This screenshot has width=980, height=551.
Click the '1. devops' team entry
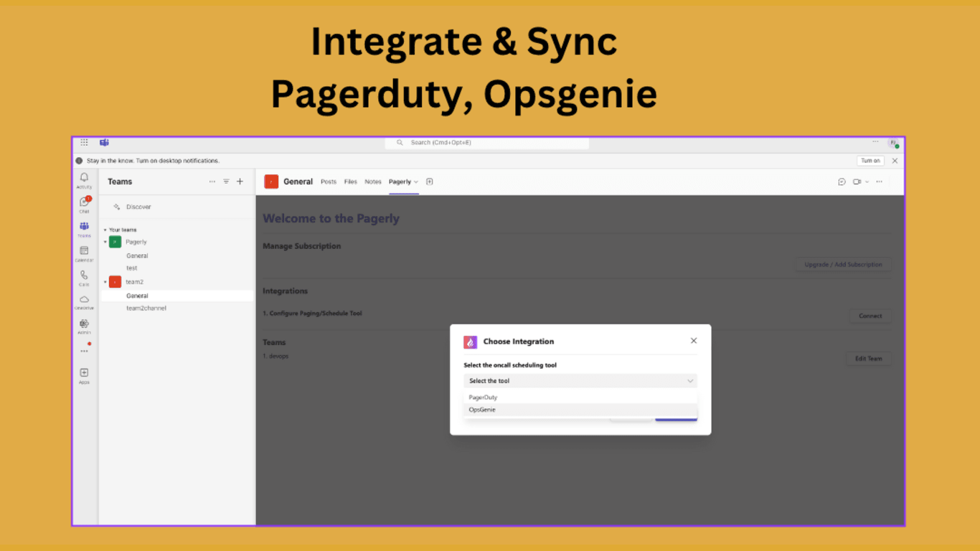(275, 356)
